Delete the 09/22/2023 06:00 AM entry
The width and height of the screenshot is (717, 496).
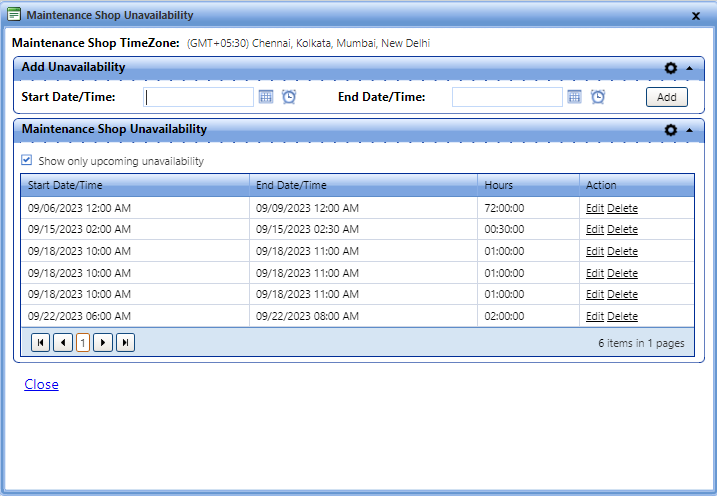point(622,316)
